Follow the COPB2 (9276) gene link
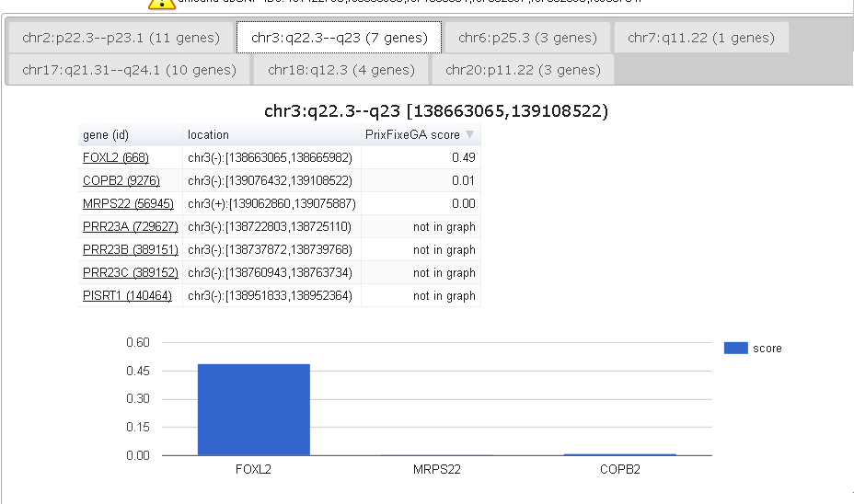Viewport: 854px width, 504px height. pos(121,181)
